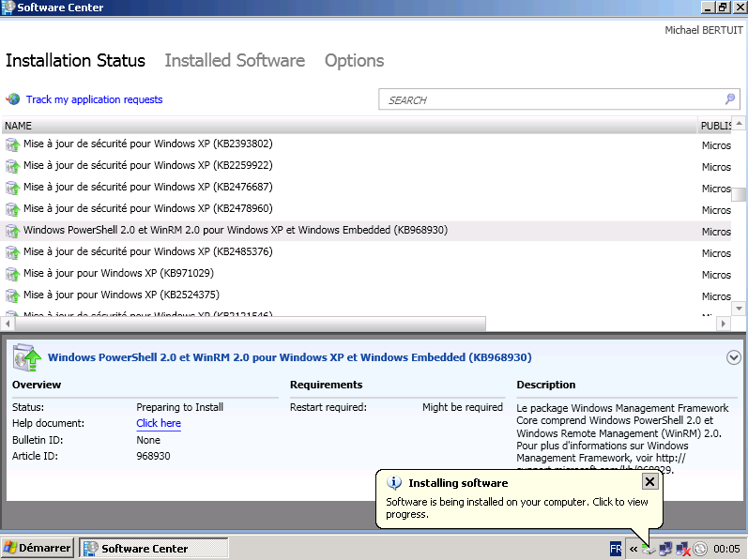Select Mise à jour pour Windows XP KB2524375
Image resolution: width=748 pixels, height=560 pixels.
(x=366, y=295)
